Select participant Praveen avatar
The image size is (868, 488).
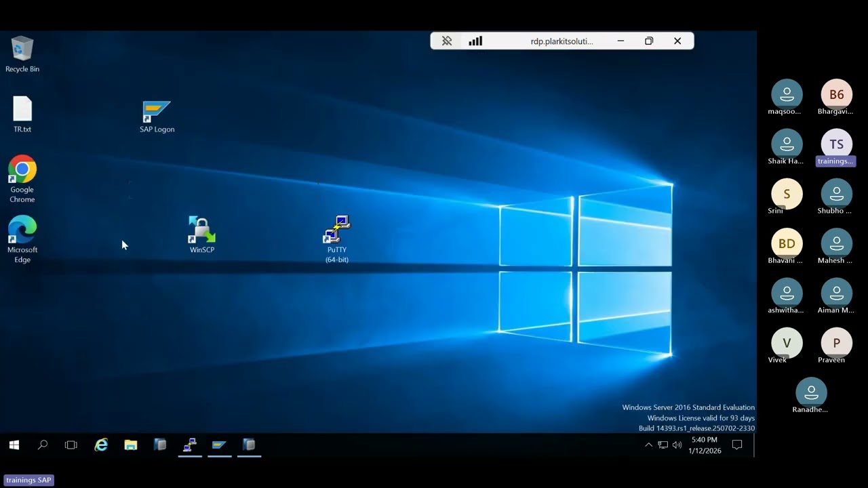[x=836, y=343]
